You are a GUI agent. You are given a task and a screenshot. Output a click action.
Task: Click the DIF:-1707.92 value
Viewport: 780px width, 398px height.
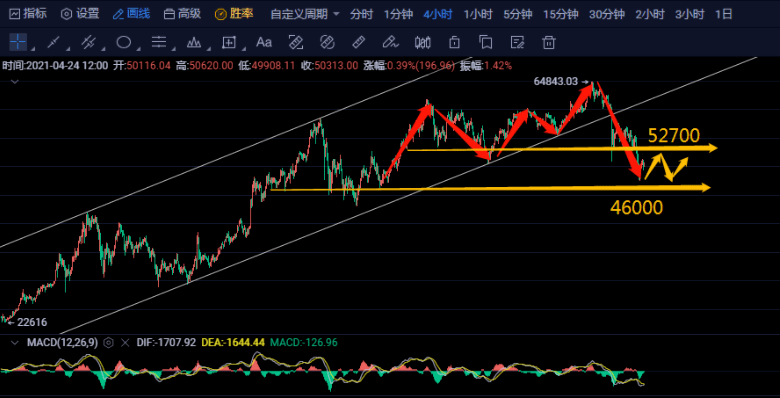[165, 342]
